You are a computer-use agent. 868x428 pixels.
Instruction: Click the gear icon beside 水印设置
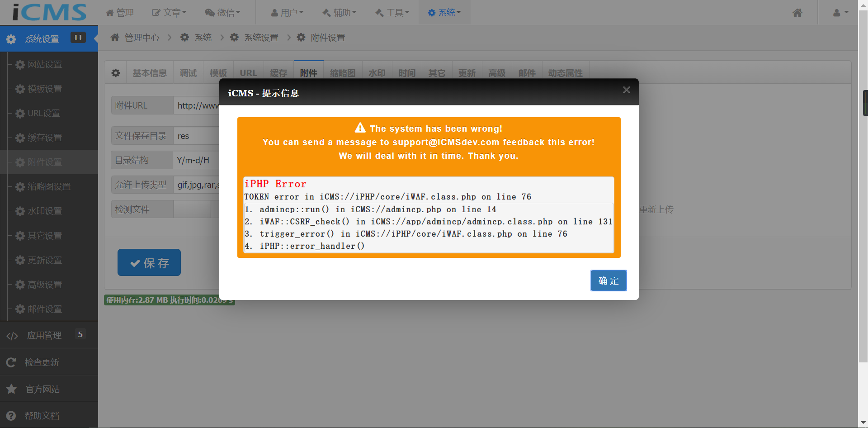pos(20,211)
